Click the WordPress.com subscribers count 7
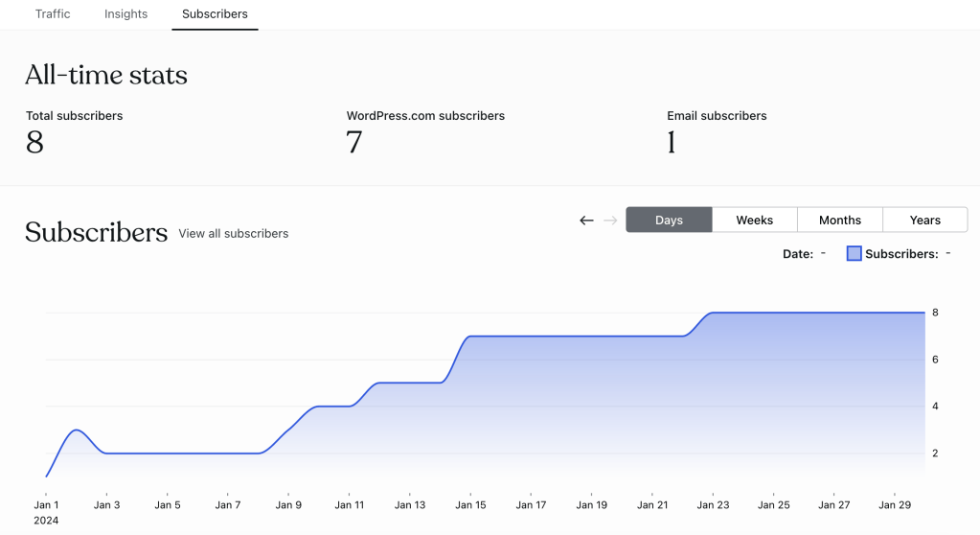This screenshot has height=535, width=980. click(x=353, y=143)
